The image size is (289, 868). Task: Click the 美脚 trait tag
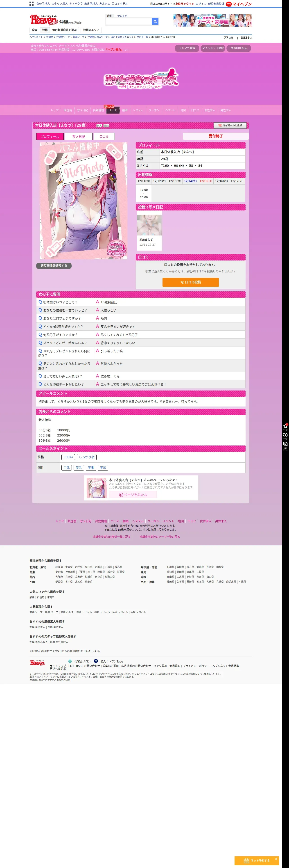pyautogui.click(x=91, y=468)
